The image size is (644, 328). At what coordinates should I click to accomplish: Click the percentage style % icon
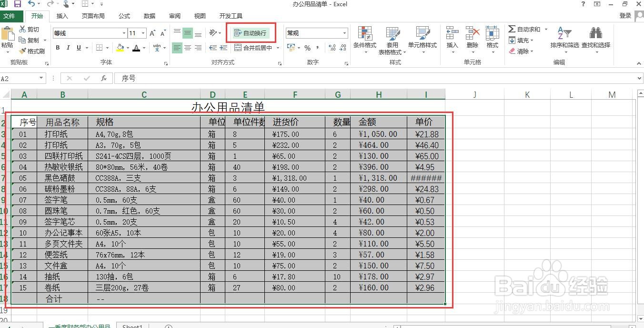pos(308,48)
